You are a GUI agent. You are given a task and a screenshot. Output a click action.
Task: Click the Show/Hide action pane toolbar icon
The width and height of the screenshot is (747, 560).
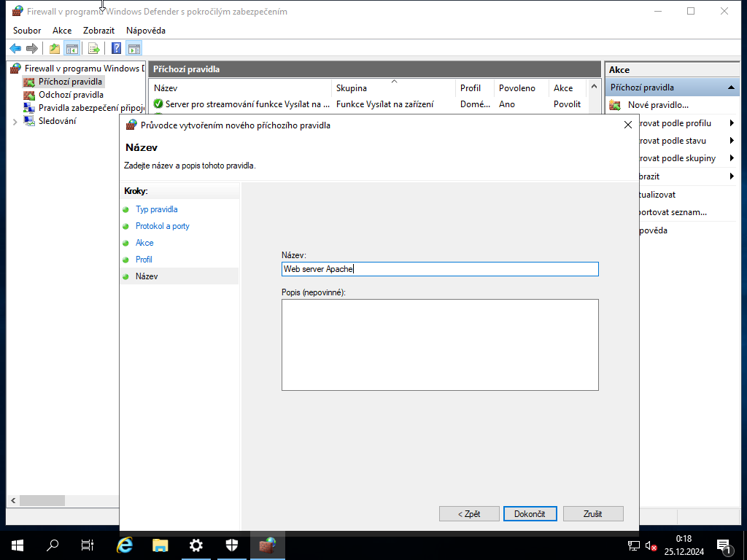(134, 48)
